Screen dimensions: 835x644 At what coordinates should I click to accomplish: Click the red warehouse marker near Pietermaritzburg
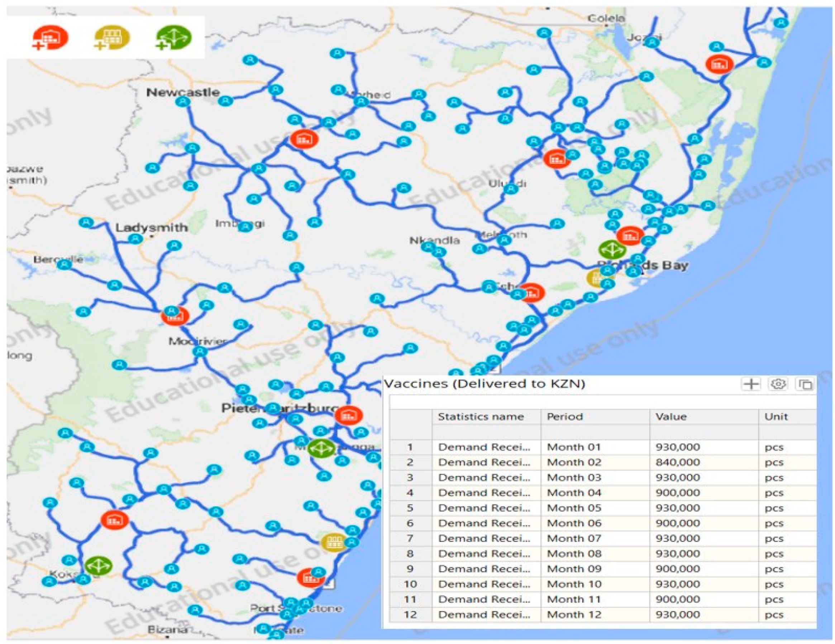tap(348, 415)
